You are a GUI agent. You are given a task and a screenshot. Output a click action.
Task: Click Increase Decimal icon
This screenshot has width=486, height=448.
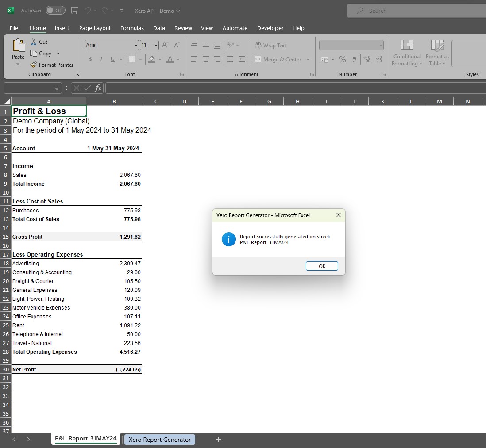click(x=367, y=59)
